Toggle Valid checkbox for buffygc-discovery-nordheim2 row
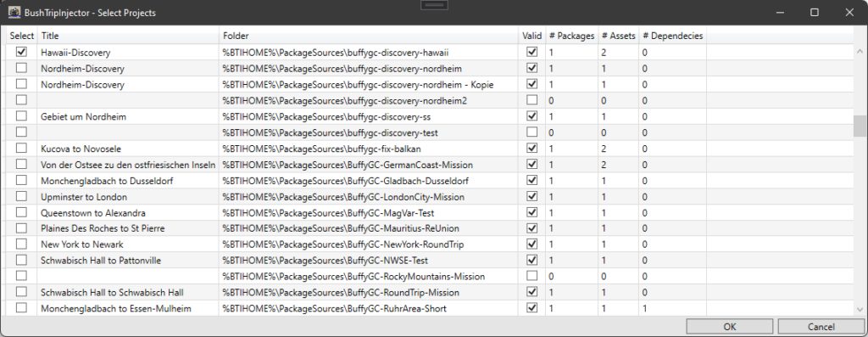 (x=532, y=100)
